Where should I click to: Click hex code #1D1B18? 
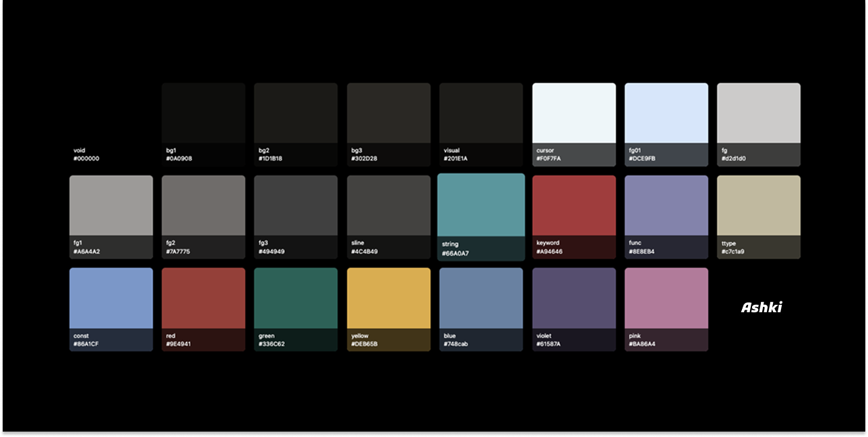[x=271, y=158]
